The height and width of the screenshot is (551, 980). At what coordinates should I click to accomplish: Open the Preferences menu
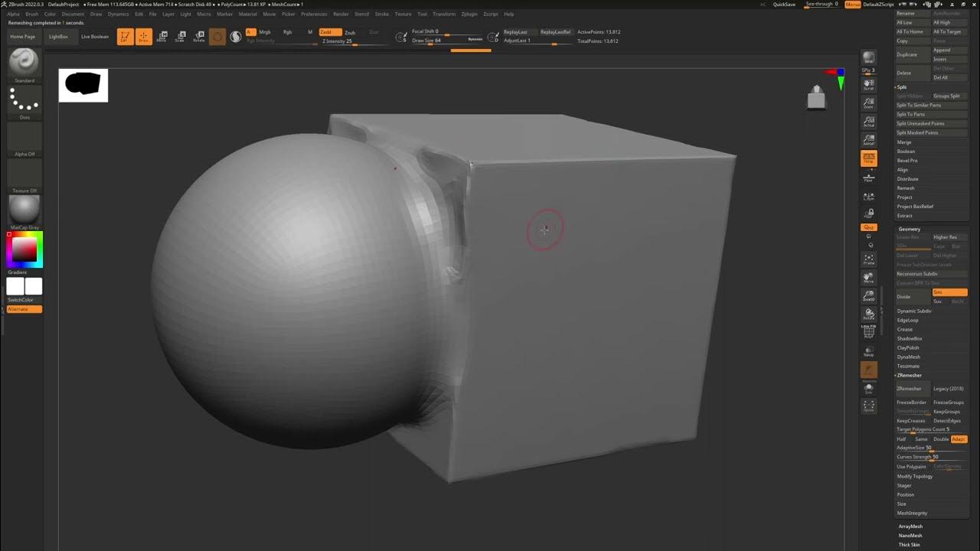pyautogui.click(x=314, y=14)
